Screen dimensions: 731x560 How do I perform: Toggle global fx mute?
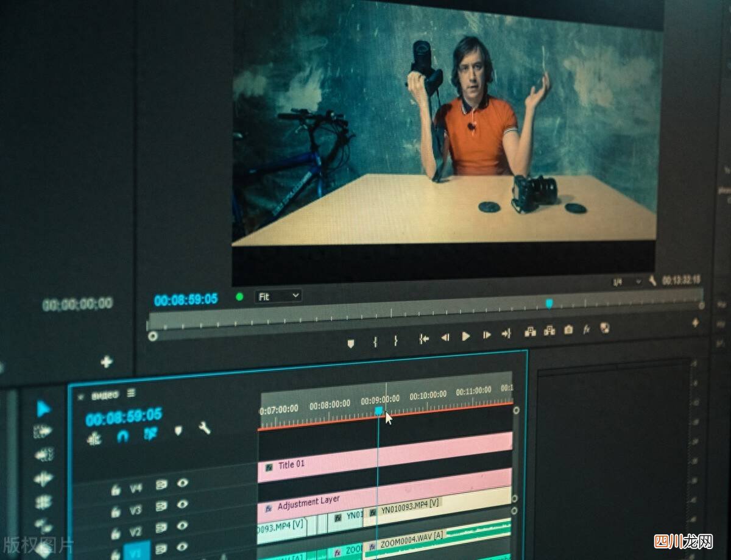[587, 329]
